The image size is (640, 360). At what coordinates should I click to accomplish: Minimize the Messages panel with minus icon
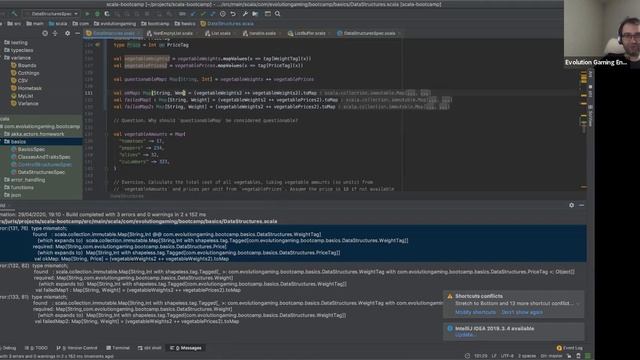(582, 205)
